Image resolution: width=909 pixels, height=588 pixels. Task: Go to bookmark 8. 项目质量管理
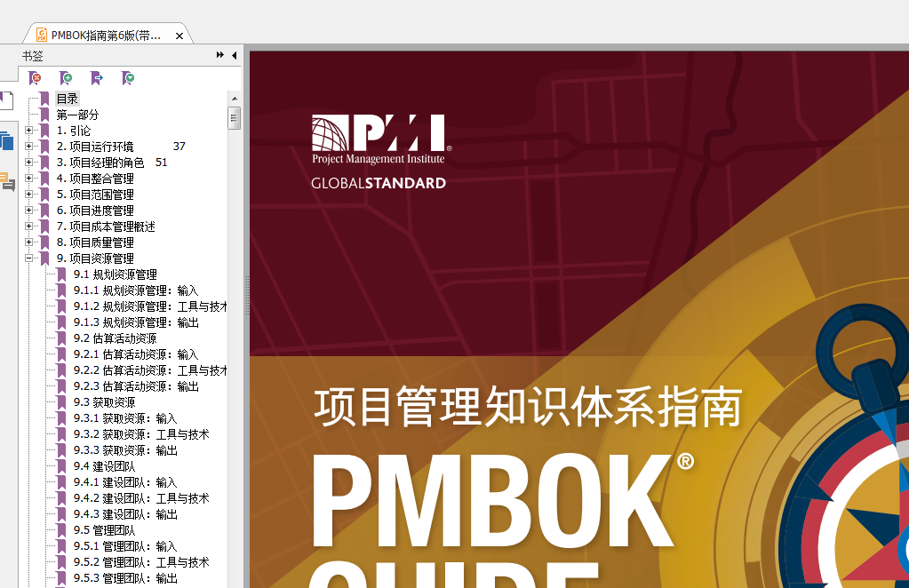tap(95, 242)
